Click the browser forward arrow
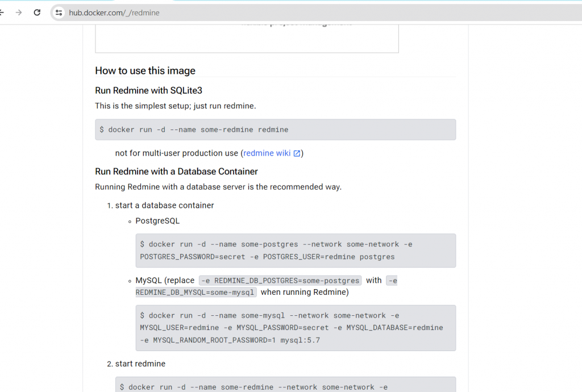The height and width of the screenshot is (392, 582). point(19,12)
